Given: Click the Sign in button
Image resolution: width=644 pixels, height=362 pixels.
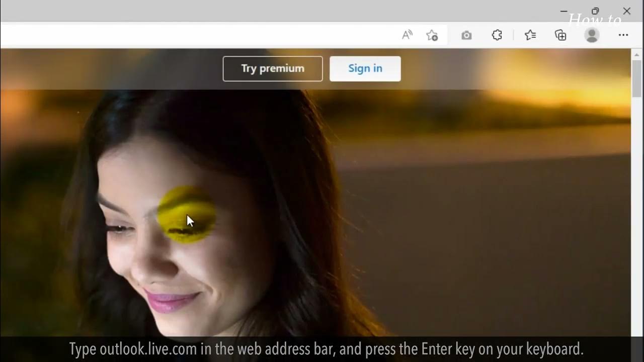Looking at the screenshot, I should coord(365,68).
